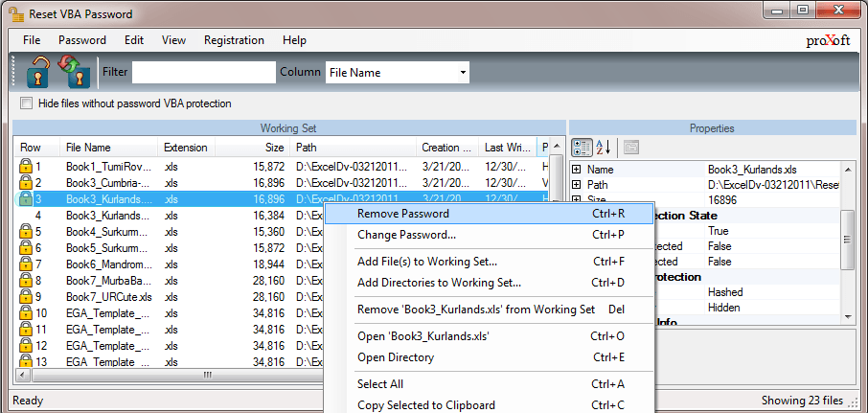This screenshot has width=868, height=413.
Task: Click the Working Set scrollbar up arrow
Action: pyautogui.click(x=558, y=147)
